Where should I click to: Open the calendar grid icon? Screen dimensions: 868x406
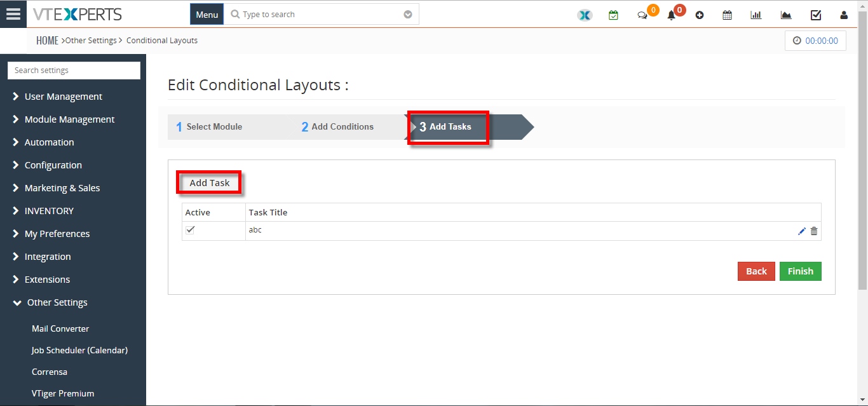[728, 15]
